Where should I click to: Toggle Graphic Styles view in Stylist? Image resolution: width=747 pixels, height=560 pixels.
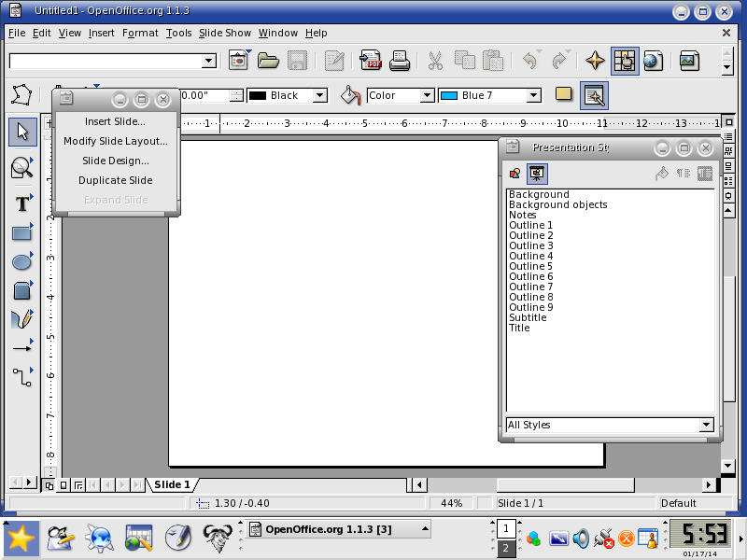pos(515,174)
